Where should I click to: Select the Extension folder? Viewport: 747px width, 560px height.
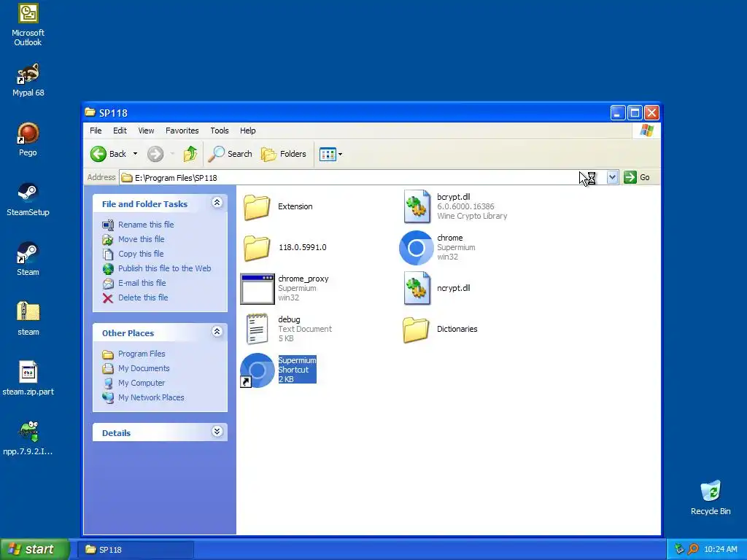point(278,206)
